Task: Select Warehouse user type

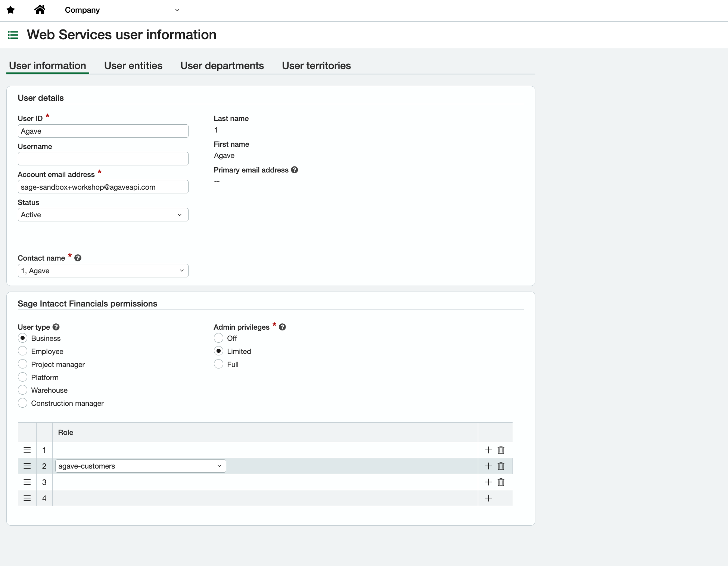Action: [23, 390]
